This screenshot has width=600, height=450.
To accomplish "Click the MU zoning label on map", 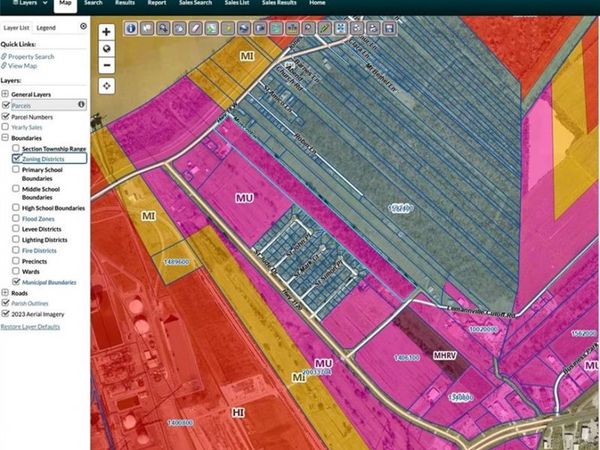I will pyautogui.click(x=244, y=198).
